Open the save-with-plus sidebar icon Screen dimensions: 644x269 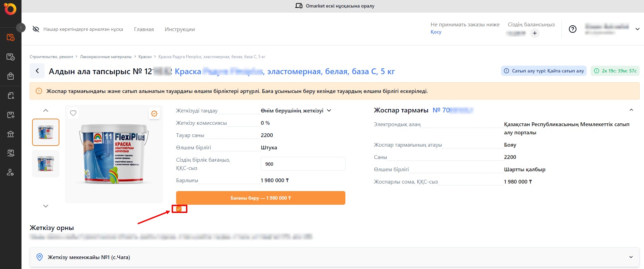[11, 115]
